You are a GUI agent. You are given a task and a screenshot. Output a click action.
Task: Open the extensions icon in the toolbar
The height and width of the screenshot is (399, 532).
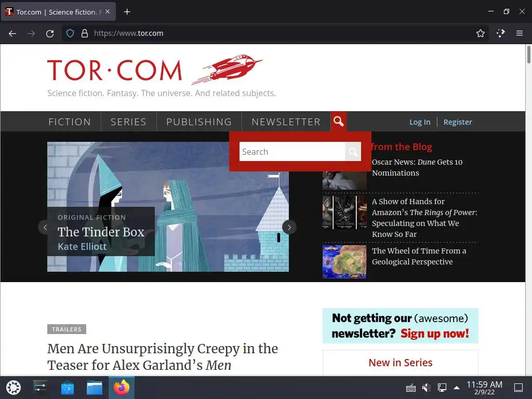pos(500,33)
